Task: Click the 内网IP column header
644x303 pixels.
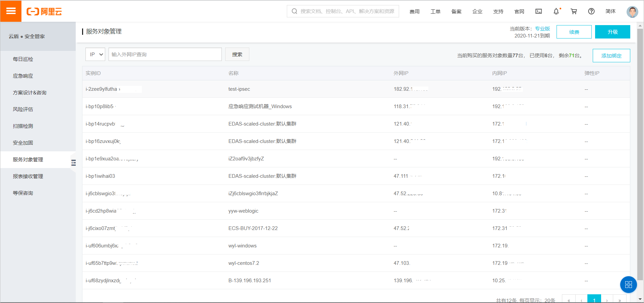Action: pyautogui.click(x=499, y=73)
